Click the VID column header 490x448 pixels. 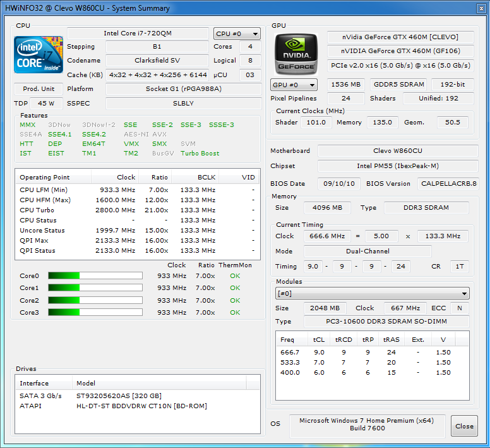239,178
